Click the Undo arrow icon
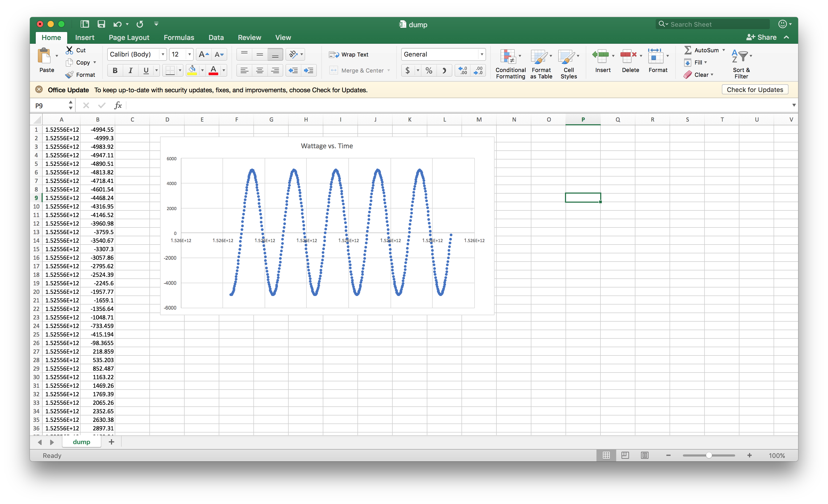 (117, 24)
